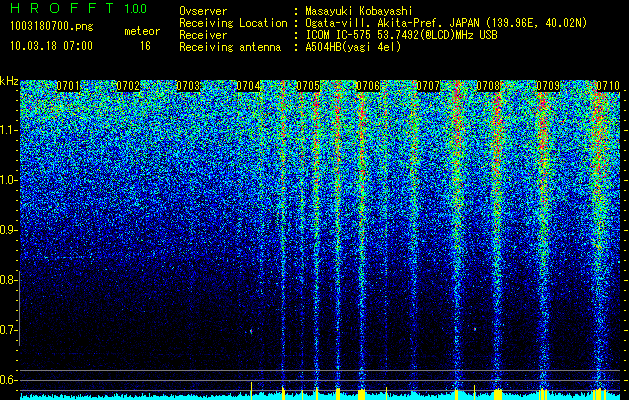Click the observer name Masayuki Kobayashi
This screenshot has height=400, width=629.
pos(359,11)
